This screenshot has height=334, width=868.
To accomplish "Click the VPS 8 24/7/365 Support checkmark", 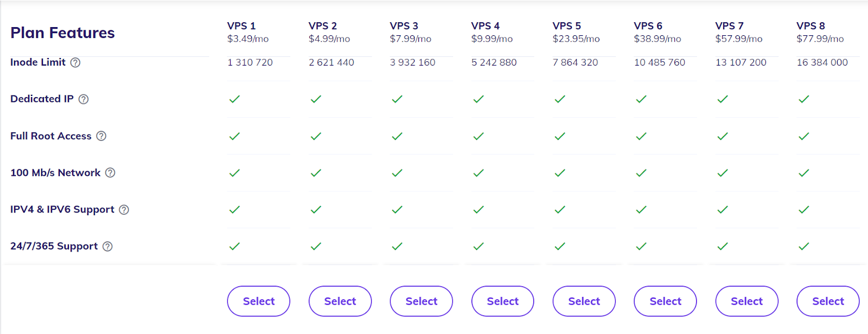I will coord(804,246).
